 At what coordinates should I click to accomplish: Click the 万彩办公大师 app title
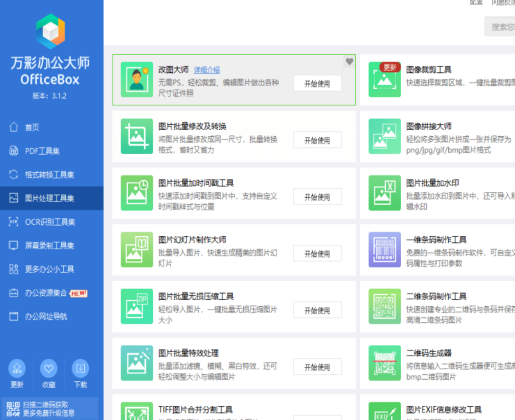click(x=50, y=62)
